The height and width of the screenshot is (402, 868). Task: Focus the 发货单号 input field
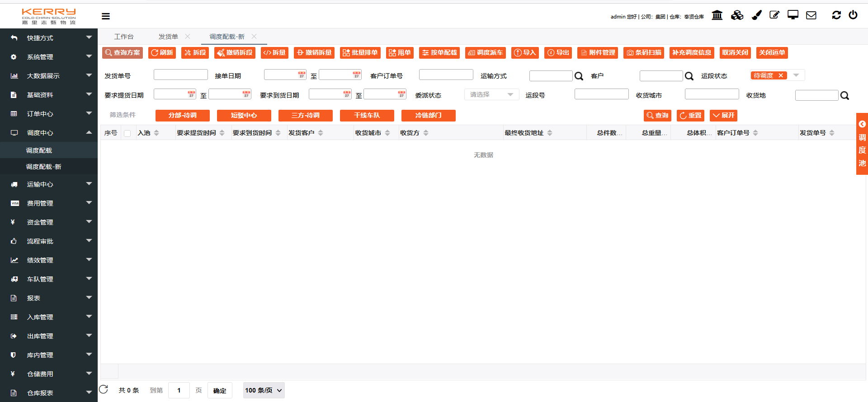(x=181, y=75)
